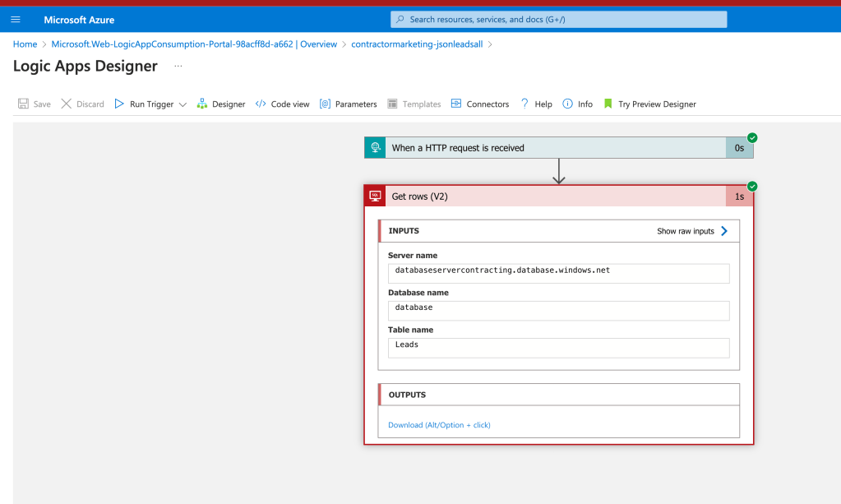Click the Code view icon
841x504 pixels.
(261, 104)
